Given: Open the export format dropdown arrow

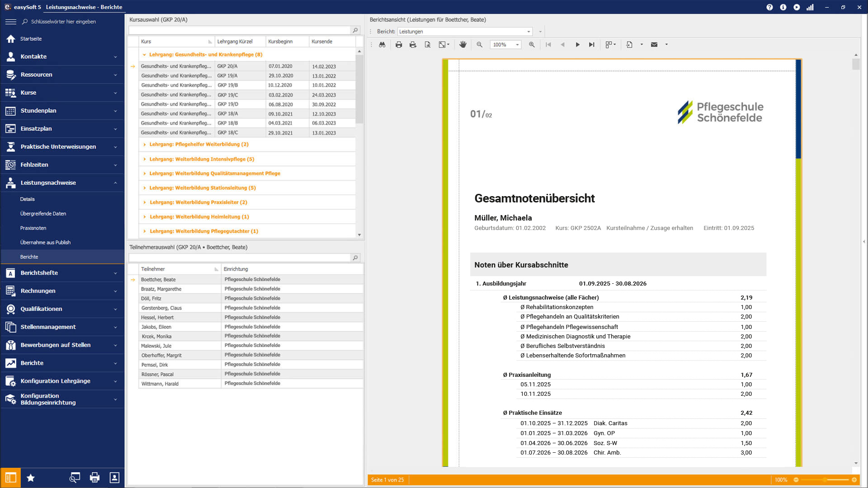Looking at the screenshot, I should pos(642,45).
